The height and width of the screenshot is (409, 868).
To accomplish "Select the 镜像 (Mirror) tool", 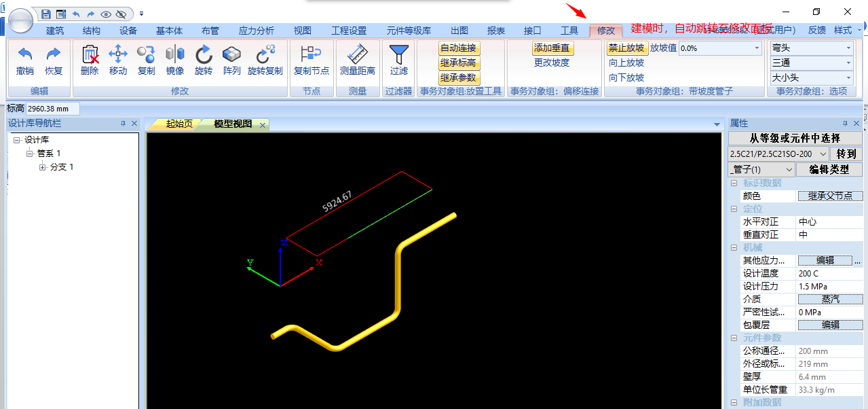I will 175,54.
